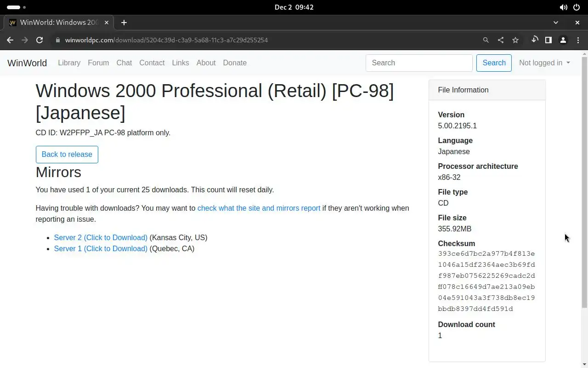Image resolution: width=588 pixels, height=368 pixels.
Task: Click the File Information panel header
Action: coord(487,90)
